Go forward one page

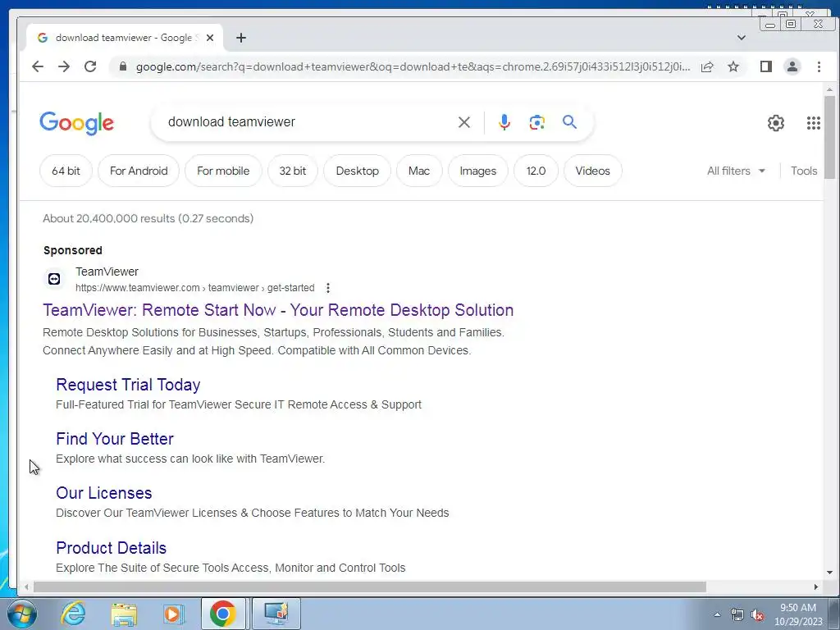tap(64, 66)
